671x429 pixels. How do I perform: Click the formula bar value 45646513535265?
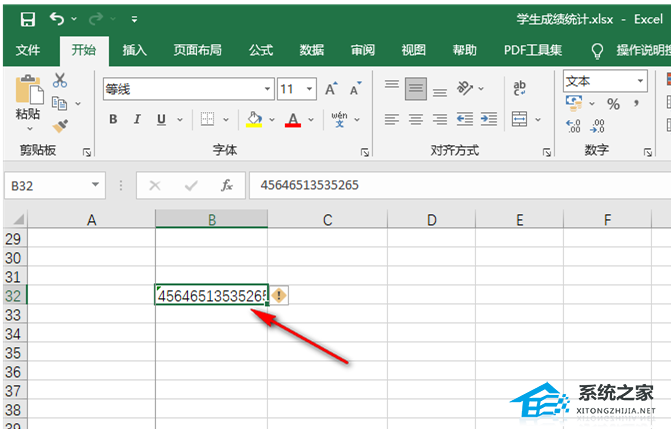click(309, 185)
